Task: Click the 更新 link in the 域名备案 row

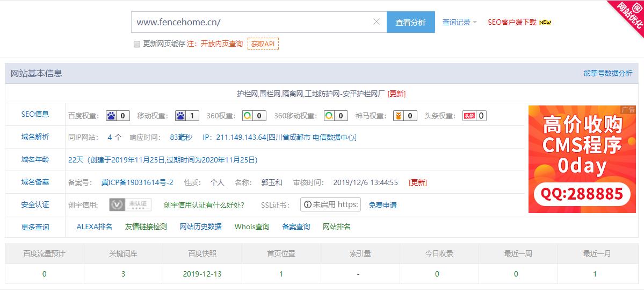Action: point(418,182)
